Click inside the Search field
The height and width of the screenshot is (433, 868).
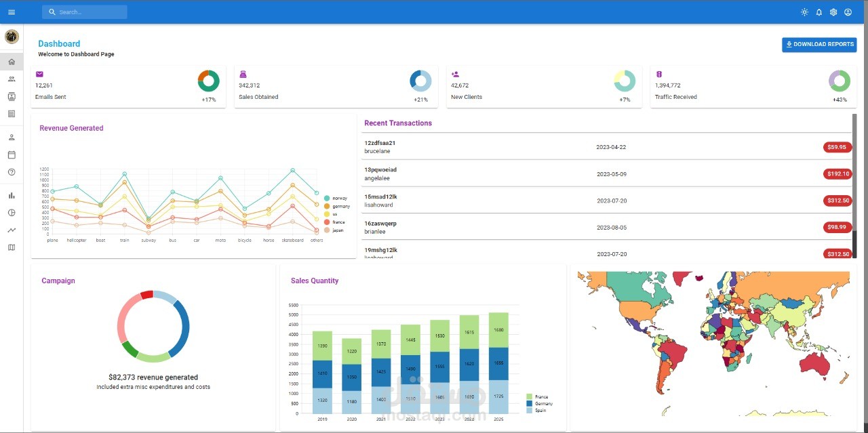click(x=84, y=12)
